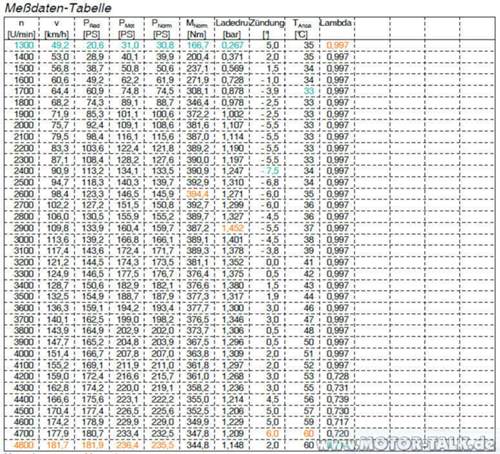Viewport: 500px width, 454px height.
Task: Select the 181,7 km/h speed cell
Action: click(58, 445)
